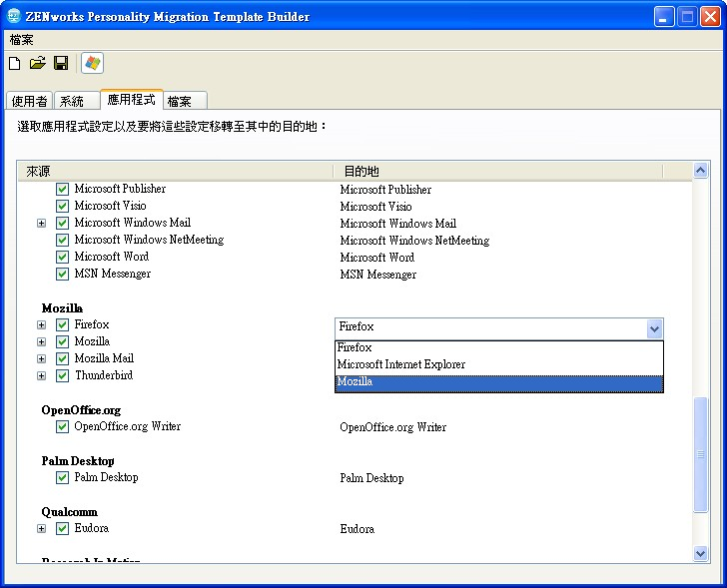Click the vertical scrollbar thumb
The height and width of the screenshot is (588, 727).
coord(700,454)
